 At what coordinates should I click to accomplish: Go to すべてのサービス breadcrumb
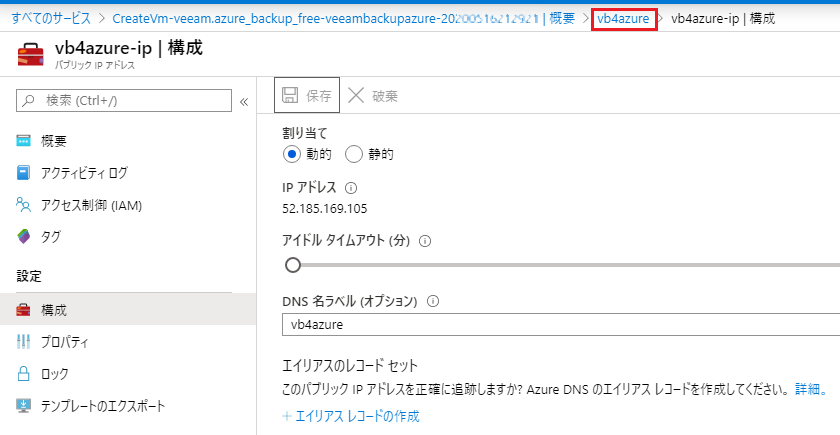(51, 19)
